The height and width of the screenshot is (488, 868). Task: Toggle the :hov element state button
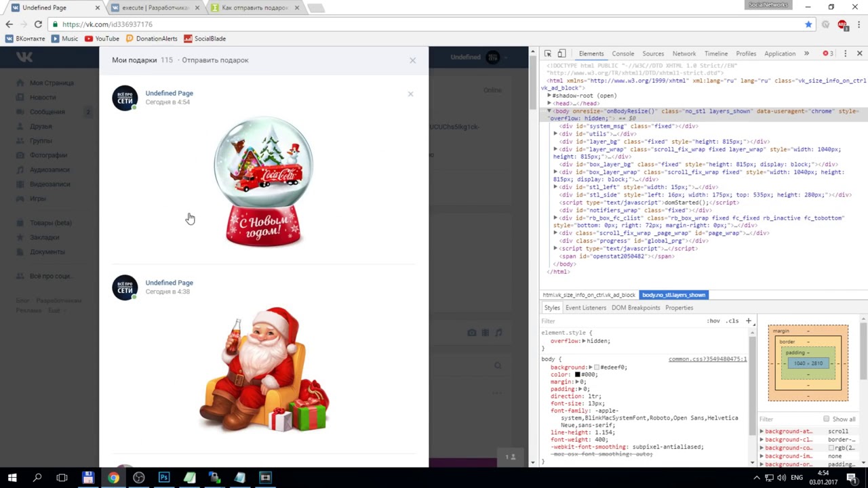click(x=713, y=321)
